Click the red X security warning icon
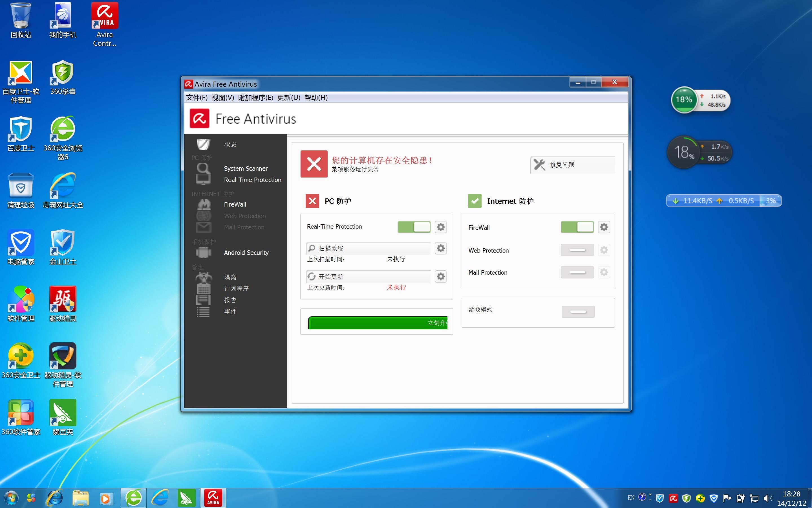Screen dimensions: 812x508 [x=314, y=164]
